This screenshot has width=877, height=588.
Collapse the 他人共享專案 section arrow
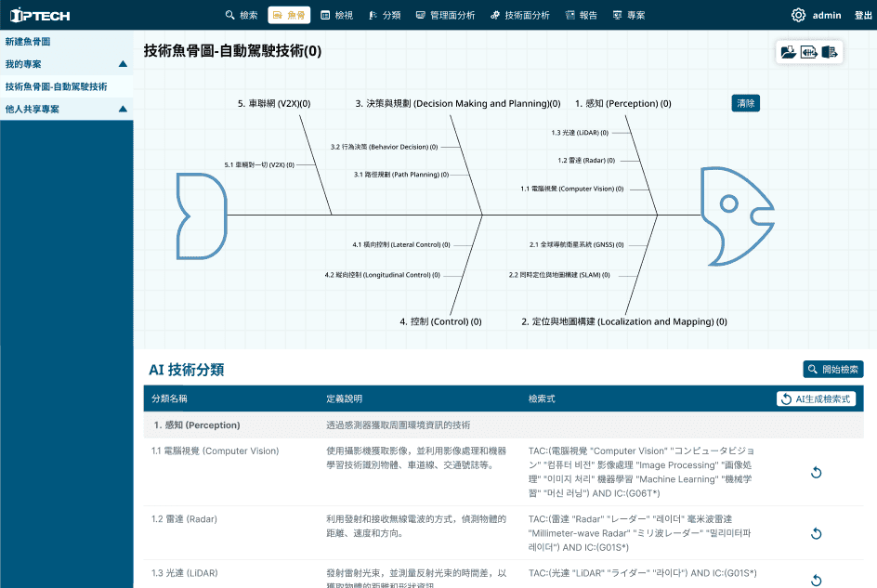click(123, 109)
